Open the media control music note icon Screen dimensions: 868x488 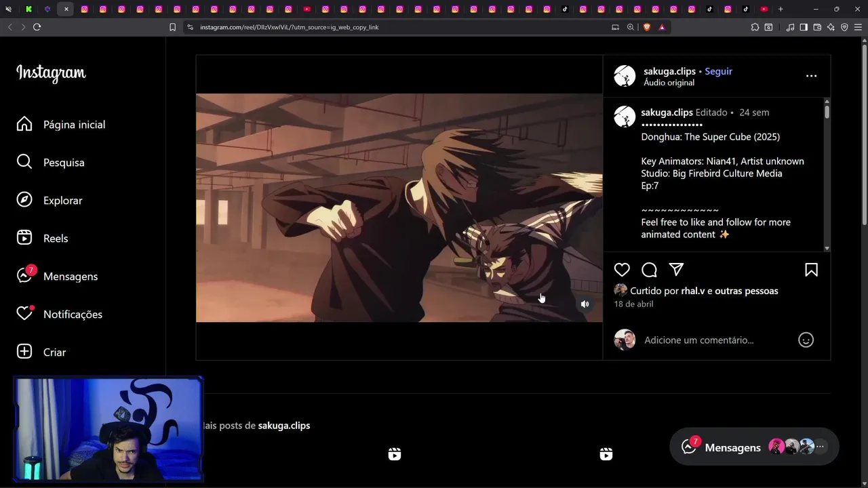click(790, 27)
